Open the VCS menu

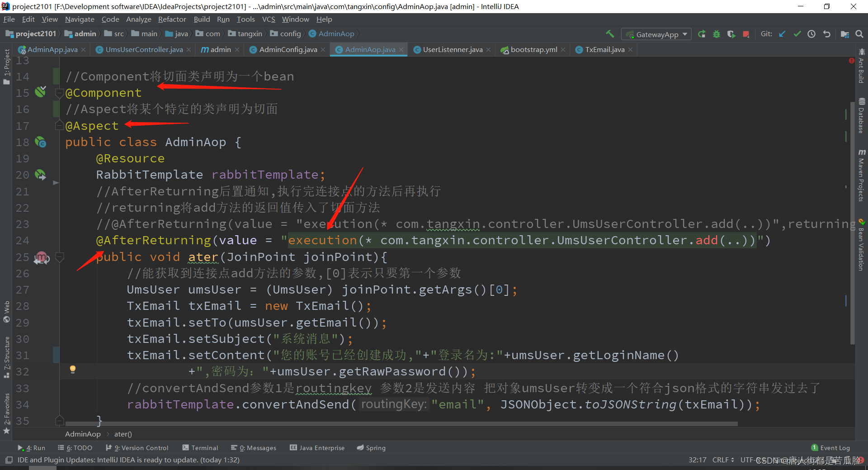[x=269, y=19]
